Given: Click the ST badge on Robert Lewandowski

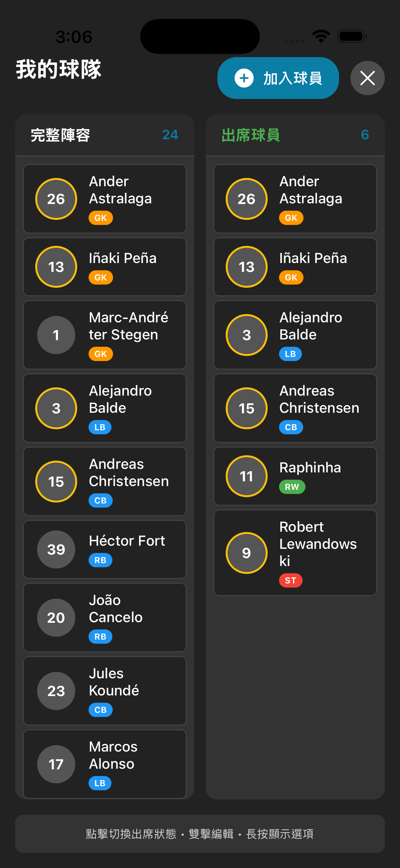Looking at the screenshot, I should 290,580.
